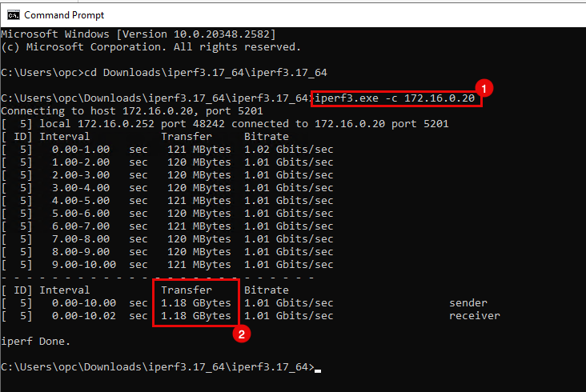The height and width of the screenshot is (392, 586).
Task: Click the Transfer header in summary table
Action: tap(187, 290)
